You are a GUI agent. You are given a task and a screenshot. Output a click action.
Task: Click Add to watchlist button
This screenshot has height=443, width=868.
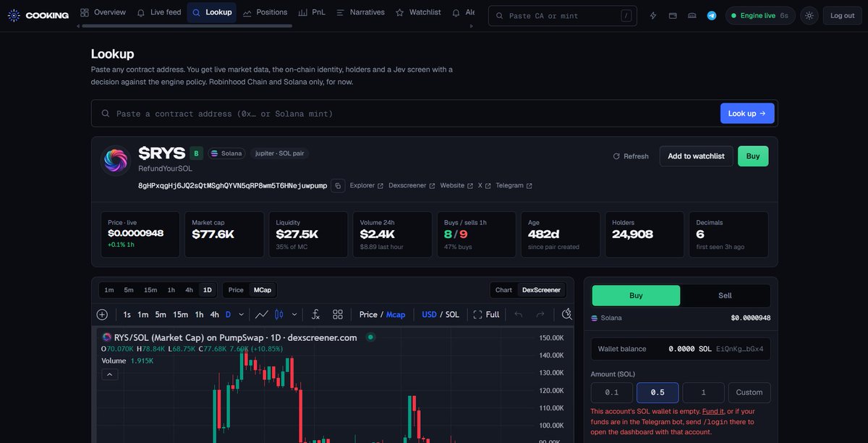696,156
